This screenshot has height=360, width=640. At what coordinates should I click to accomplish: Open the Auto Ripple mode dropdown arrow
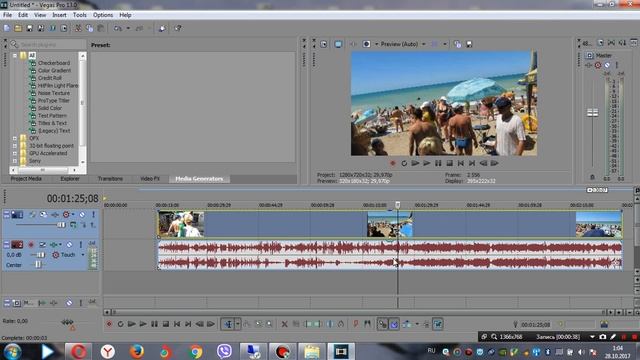point(417,324)
